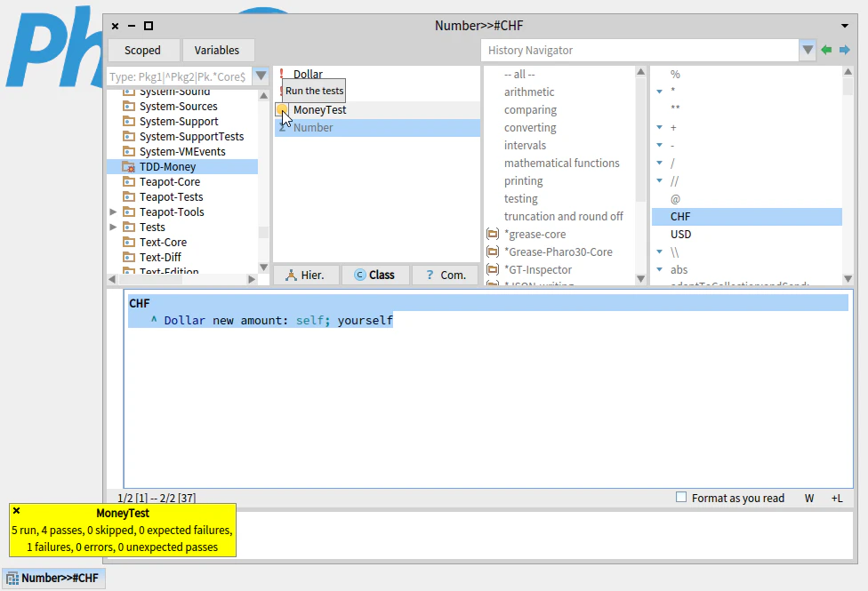Screen dimensions: 868x591
Task: Toggle the W wrap indicator
Action: point(809,498)
